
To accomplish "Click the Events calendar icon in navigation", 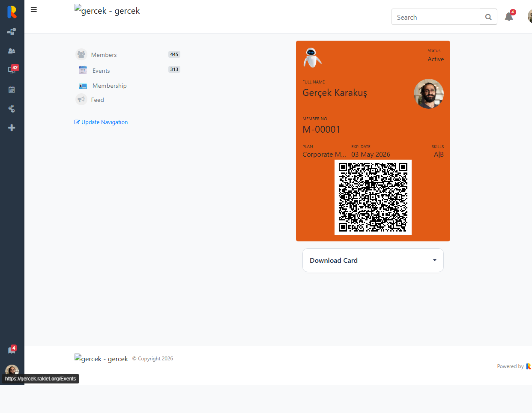I will click(x=83, y=70).
